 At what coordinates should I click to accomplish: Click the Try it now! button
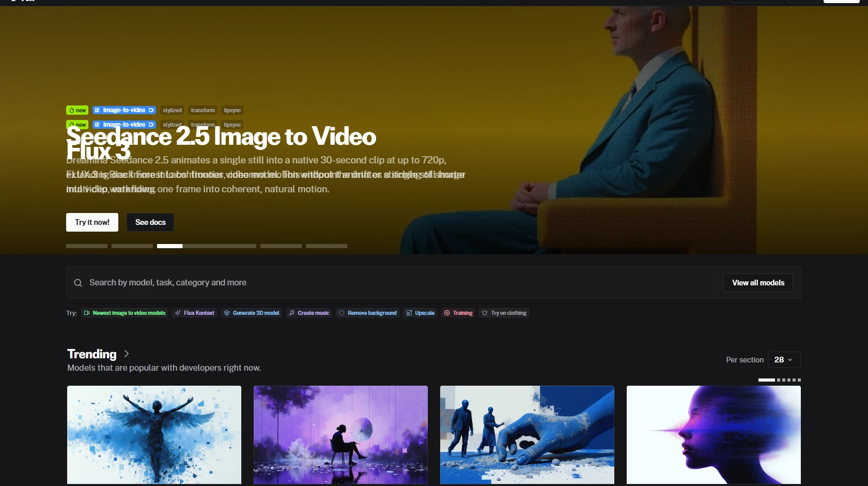pyautogui.click(x=92, y=222)
